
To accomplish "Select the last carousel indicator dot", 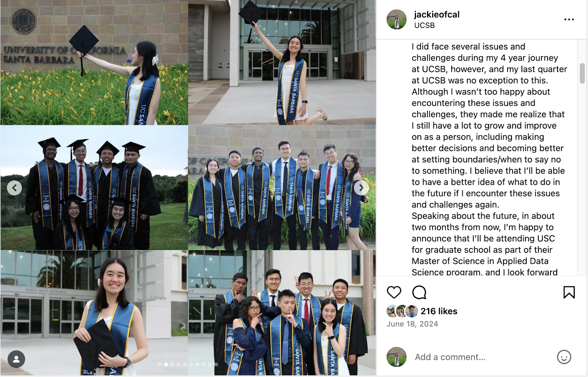I will [x=216, y=365].
